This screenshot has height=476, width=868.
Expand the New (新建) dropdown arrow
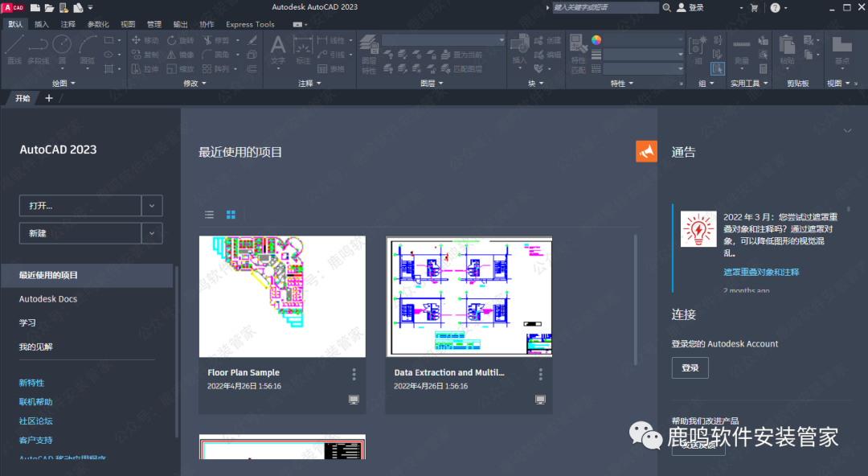152,233
